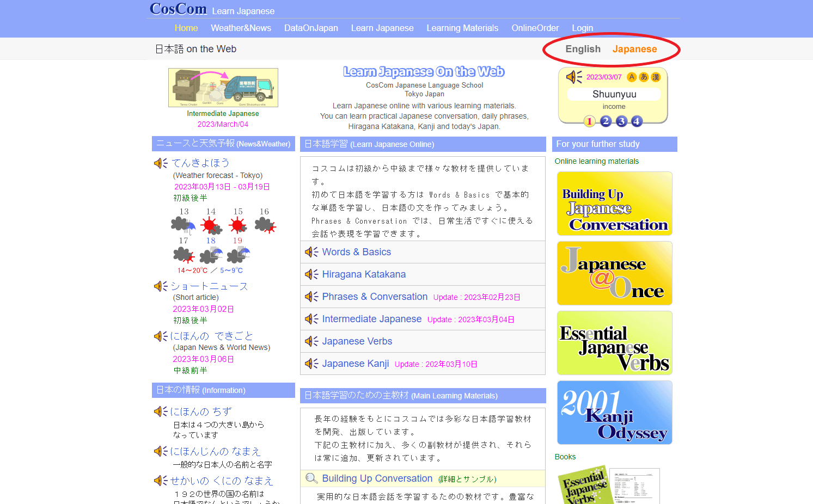Select word number 3 circle
Image resolution: width=813 pixels, height=504 pixels.
pyautogui.click(x=621, y=121)
